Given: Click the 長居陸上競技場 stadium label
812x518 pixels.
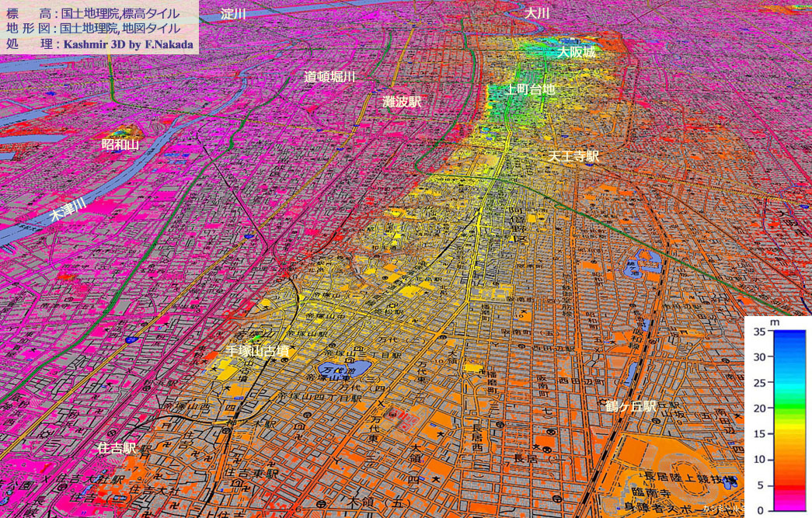Looking at the screenshot, I should (688, 475).
